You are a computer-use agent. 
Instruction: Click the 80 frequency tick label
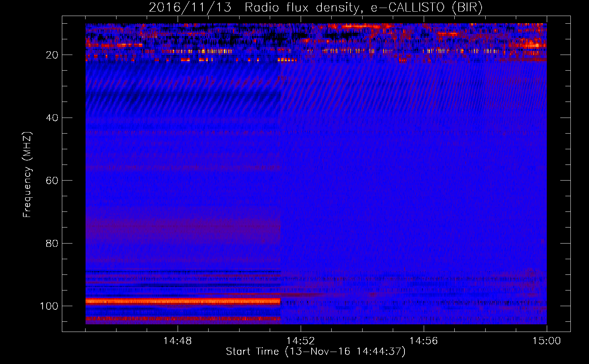pyautogui.click(x=52, y=243)
